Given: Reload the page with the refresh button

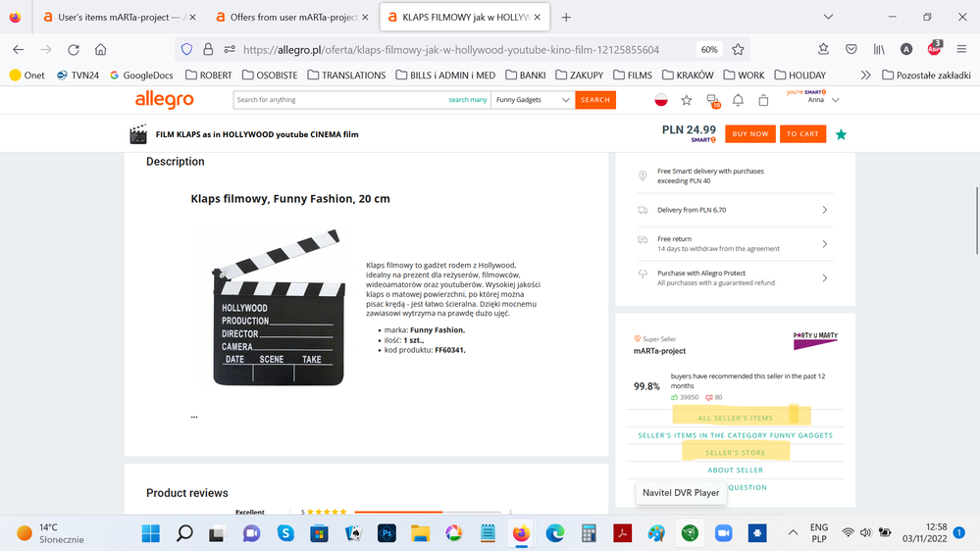Looking at the screenshot, I should [x=74, y=49].
